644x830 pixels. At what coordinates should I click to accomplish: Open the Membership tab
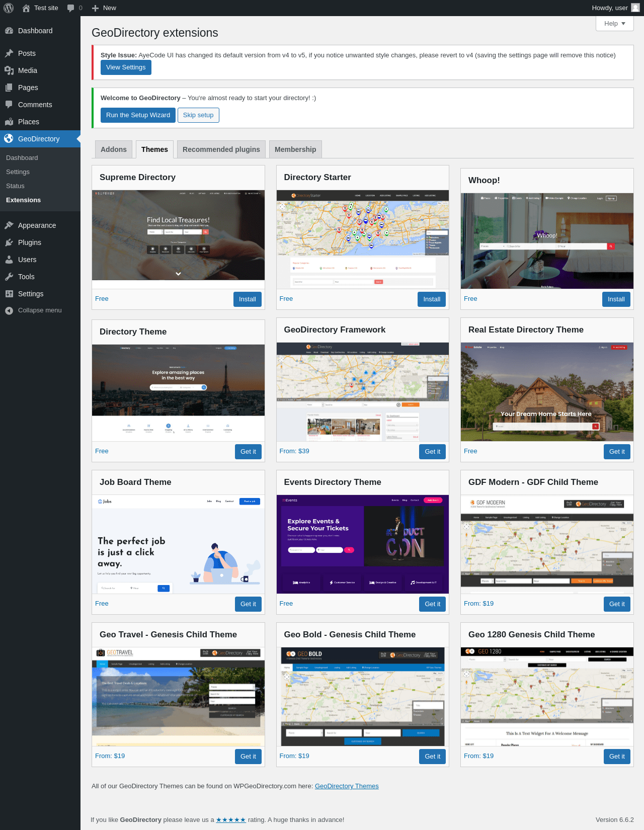(295, 149)
